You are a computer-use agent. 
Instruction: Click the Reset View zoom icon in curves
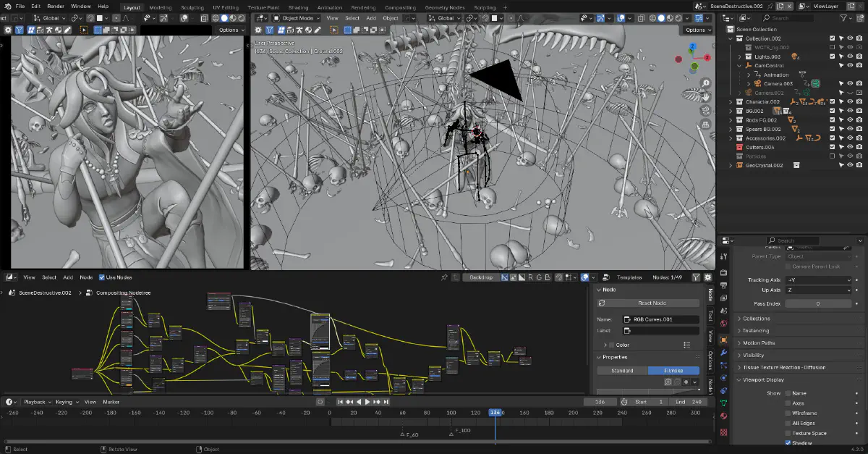click(670, 382)
